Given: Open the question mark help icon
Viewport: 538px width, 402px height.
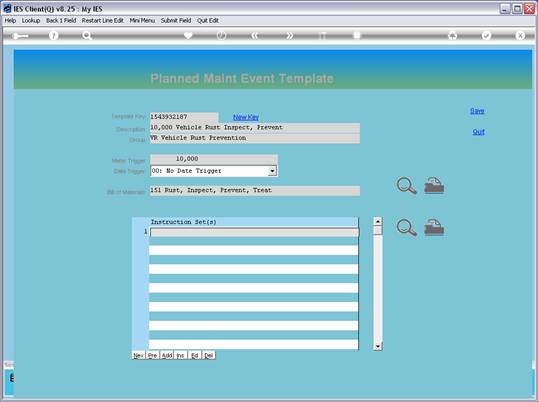Looking at the screenshot, I should [x=53, y=35].
